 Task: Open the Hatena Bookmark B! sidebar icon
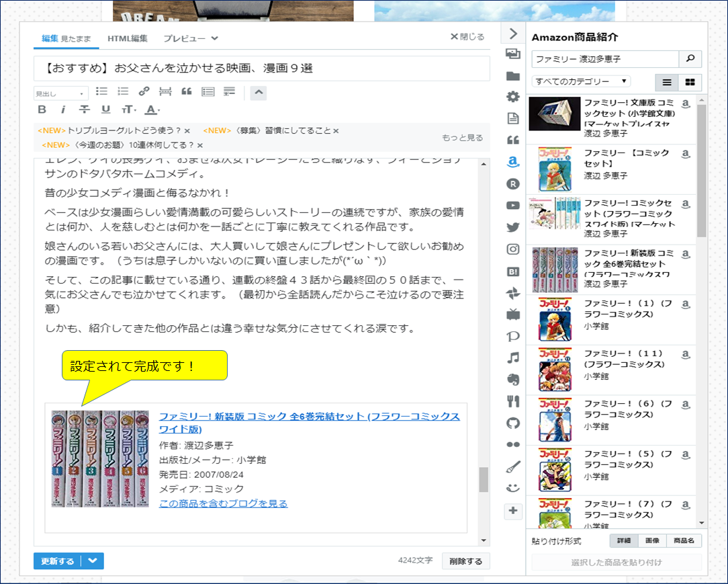pos(512,271)
